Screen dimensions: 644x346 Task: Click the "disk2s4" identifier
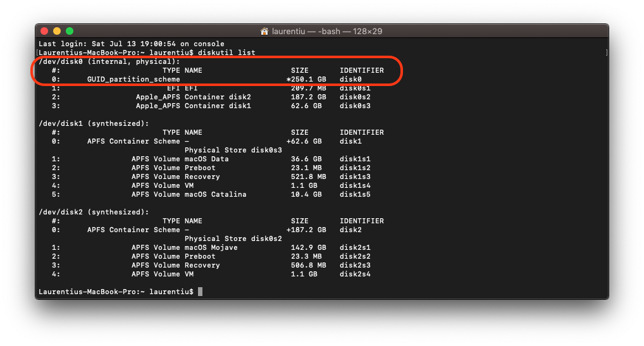(355, 274)
